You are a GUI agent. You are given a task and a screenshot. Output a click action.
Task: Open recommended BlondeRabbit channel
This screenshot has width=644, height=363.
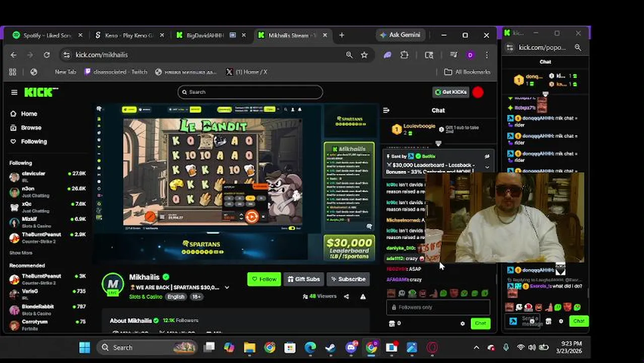(x=48, y=309)
